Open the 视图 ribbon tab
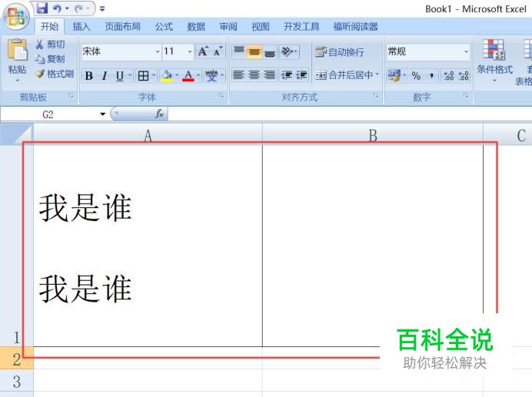The image size is (532, 397). point(261,26)
